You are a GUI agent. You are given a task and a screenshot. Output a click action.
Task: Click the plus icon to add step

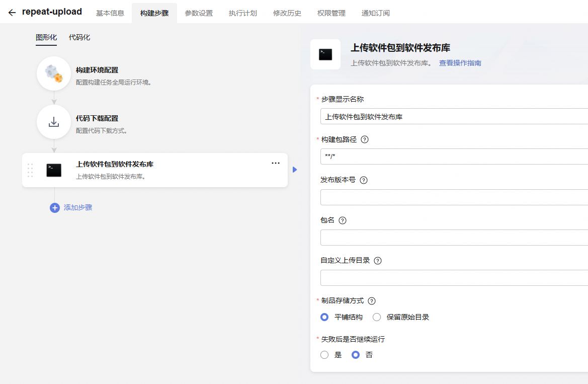[x=55, y=208]
